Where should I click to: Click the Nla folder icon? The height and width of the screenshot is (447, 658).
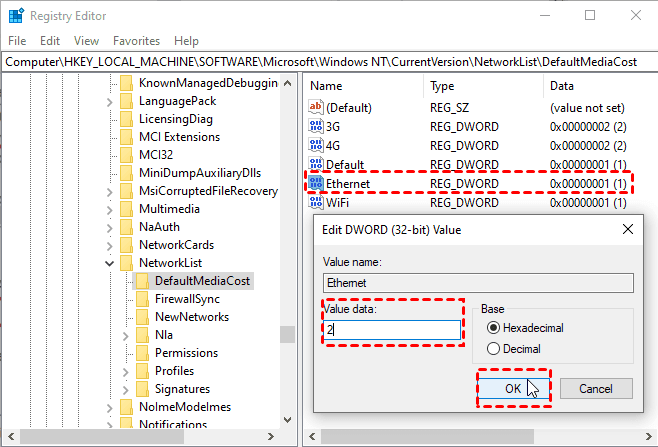click(142, 335)
